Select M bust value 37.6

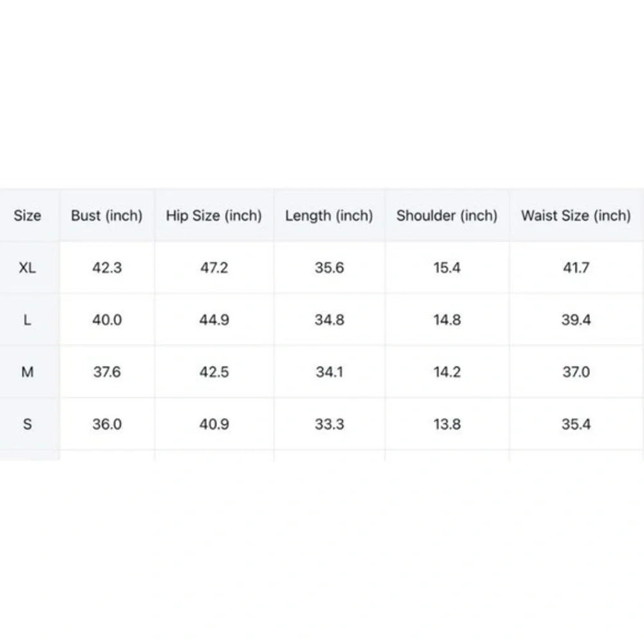107,372
